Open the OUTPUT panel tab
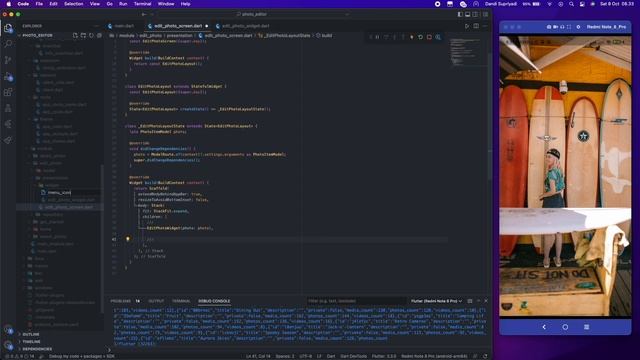 click(156, 301)
